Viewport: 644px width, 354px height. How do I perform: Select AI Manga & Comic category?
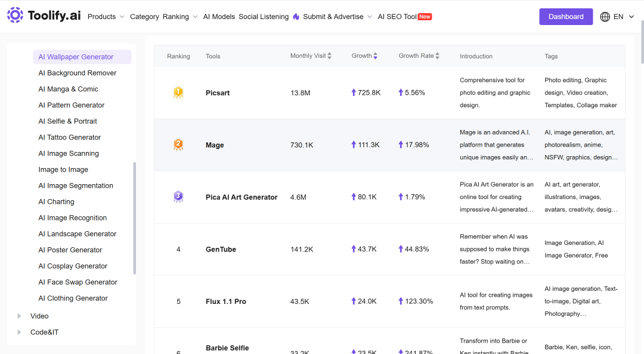[68, 89]
